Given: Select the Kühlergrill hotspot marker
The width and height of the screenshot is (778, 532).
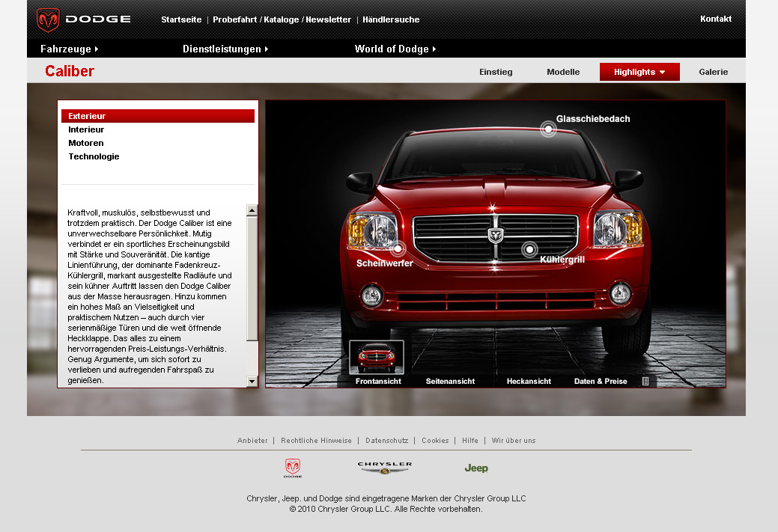Looking at the screenshot, I should point(530,249).
